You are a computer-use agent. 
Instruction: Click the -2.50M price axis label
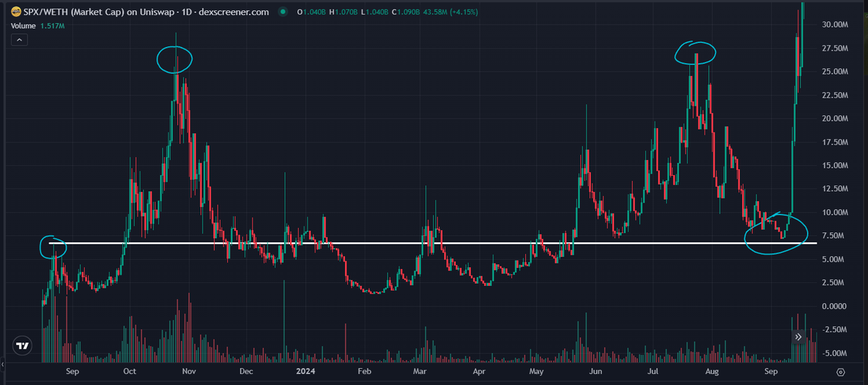(x=835, y=330)
